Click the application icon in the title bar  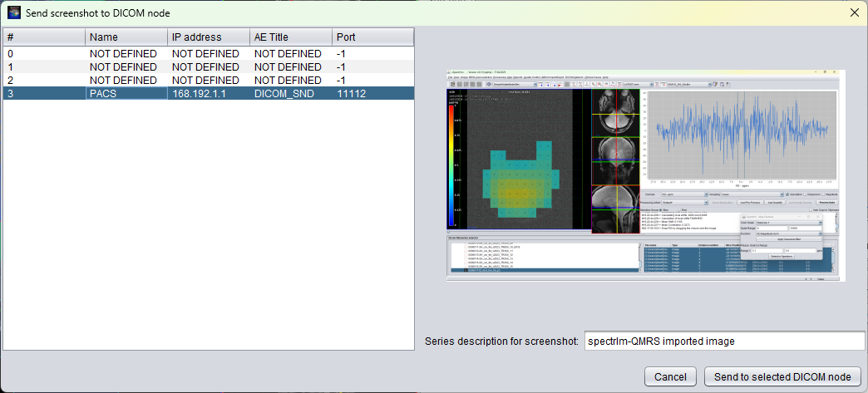pos(14,12)
